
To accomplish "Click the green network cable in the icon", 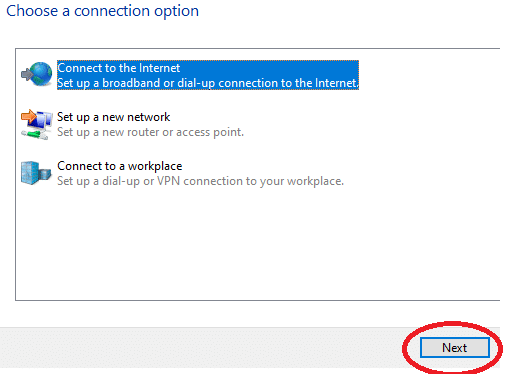I will 34,135.
